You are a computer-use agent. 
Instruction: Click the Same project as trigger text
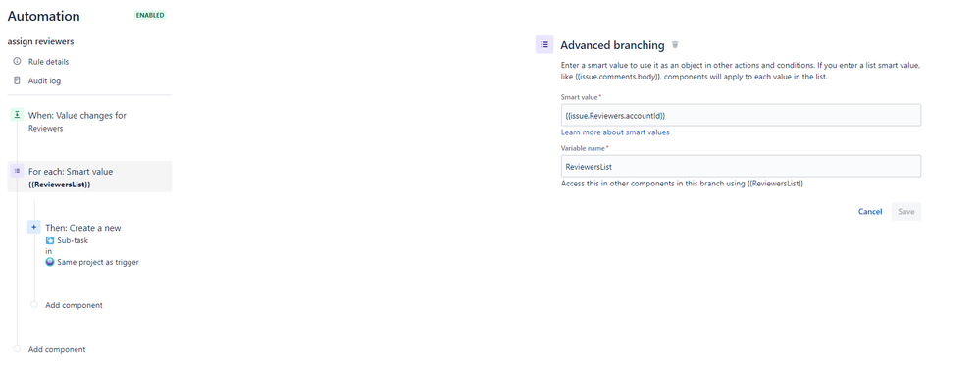tap(98, 262)
